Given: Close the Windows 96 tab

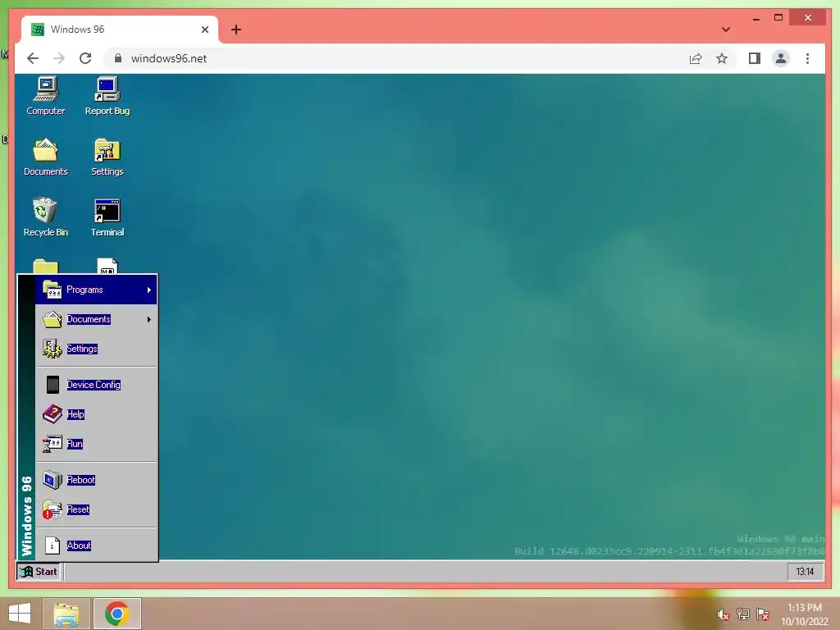Looking at the screenshot, I should (x=204, y=30).
